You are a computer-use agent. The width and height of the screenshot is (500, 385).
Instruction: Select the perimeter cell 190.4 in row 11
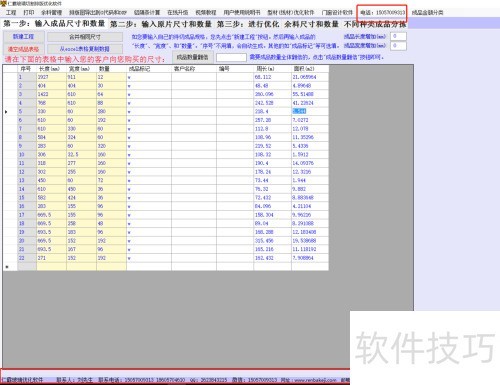[272, 163]
